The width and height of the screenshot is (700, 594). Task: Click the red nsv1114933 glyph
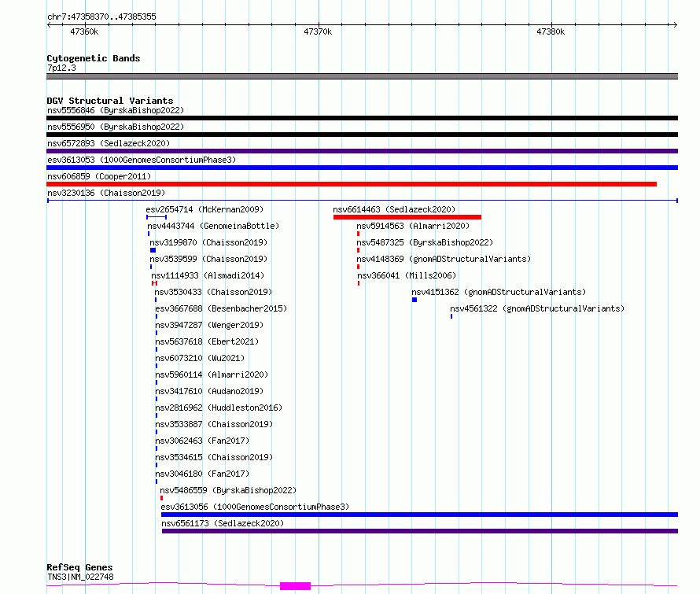154,283
